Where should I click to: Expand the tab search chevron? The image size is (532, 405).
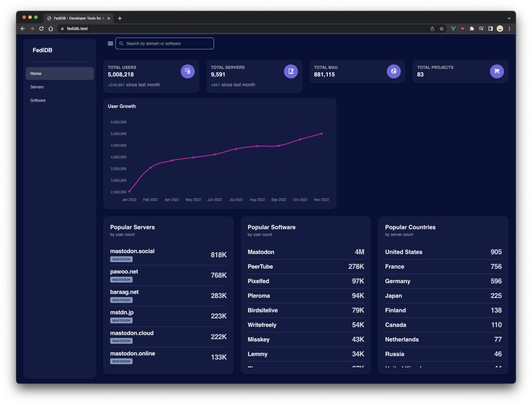pyautogui.click(x=509, y=18)
